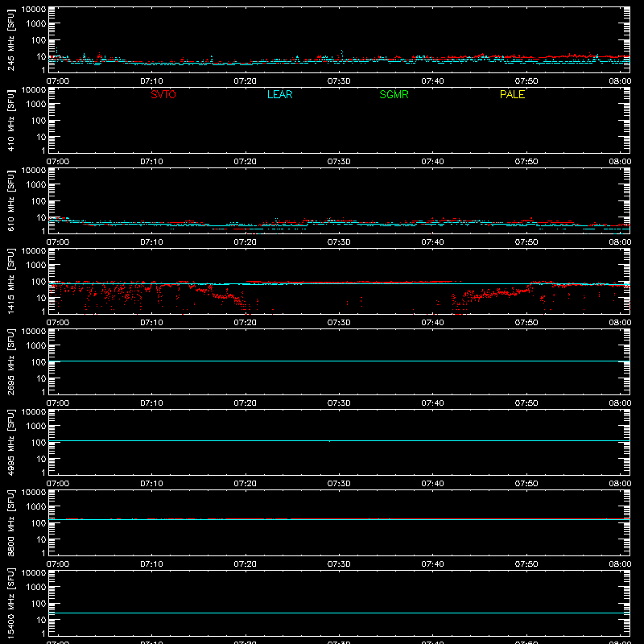Click 07:30 tick below the 245 MHz panel

coord(339,81)
